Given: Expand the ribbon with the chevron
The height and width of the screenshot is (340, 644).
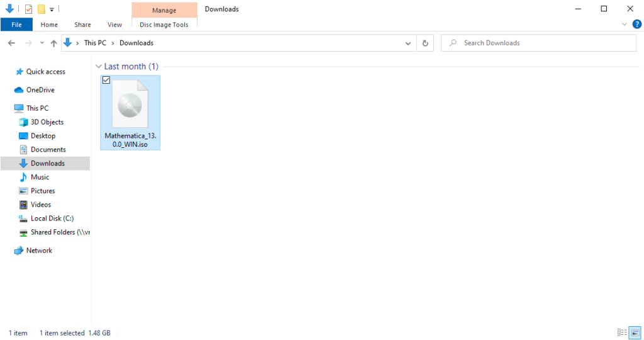Looking at the screenshot, I should (x=625, y=25).
